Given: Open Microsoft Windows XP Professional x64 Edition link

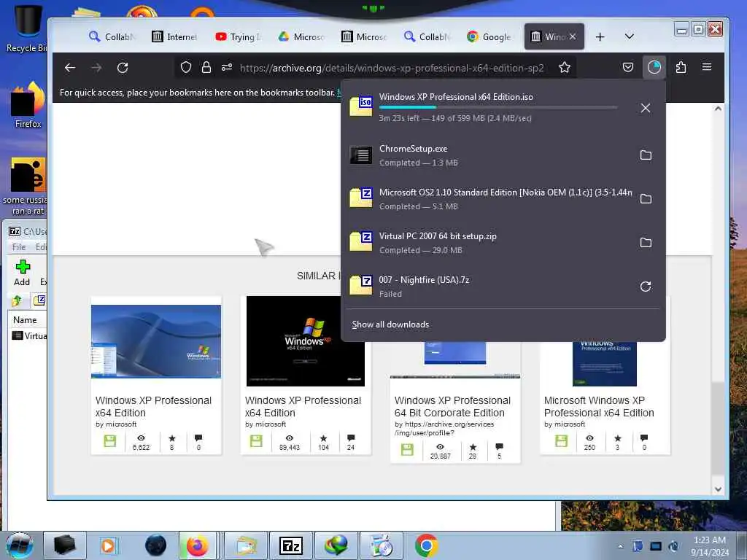Looking at the screenshot, I should pos(599,407).
